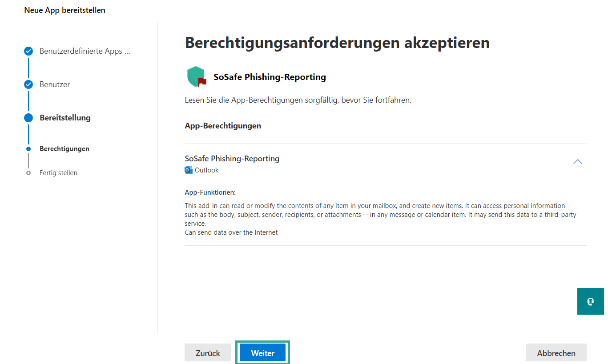The width and height of the screenshot is (608, 364).
Task: Go back with the Zurück button
Action: 208,353
